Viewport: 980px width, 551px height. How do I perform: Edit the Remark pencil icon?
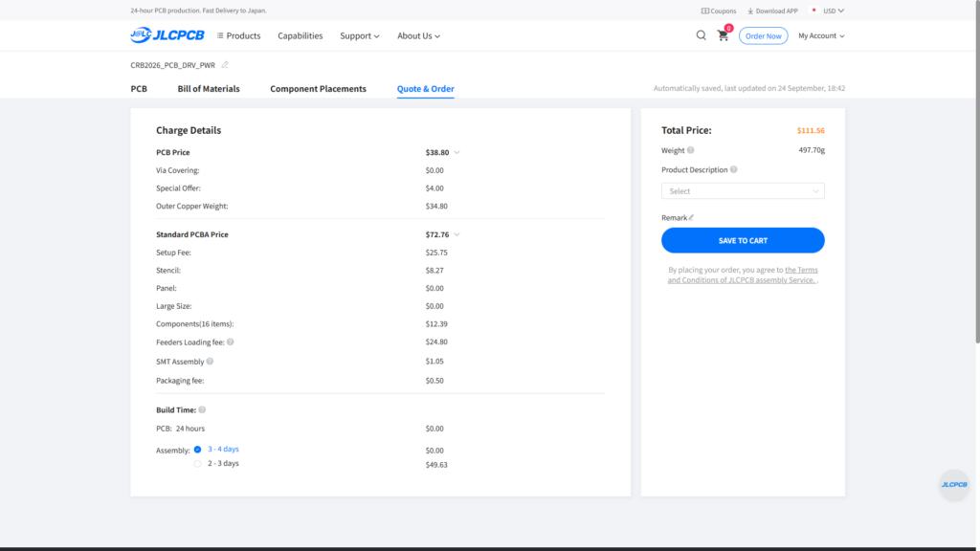pyautogui.click(x=691, y=217)
